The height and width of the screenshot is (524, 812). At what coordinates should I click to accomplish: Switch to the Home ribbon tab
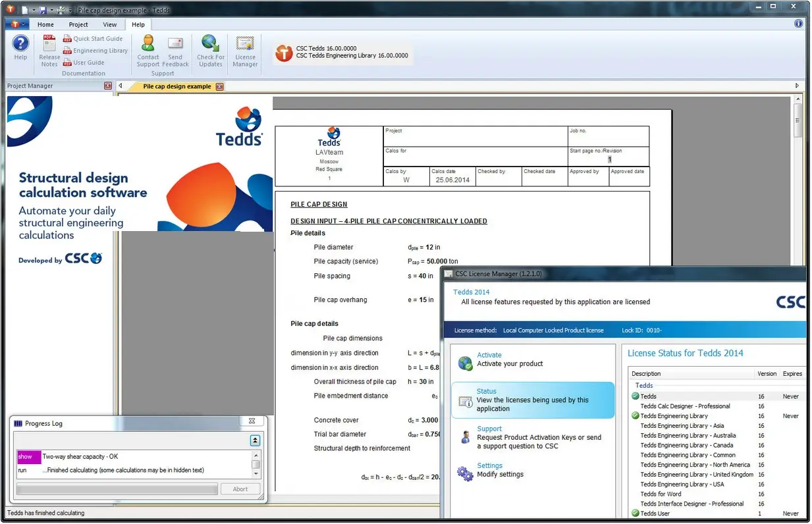pos(45,24)
